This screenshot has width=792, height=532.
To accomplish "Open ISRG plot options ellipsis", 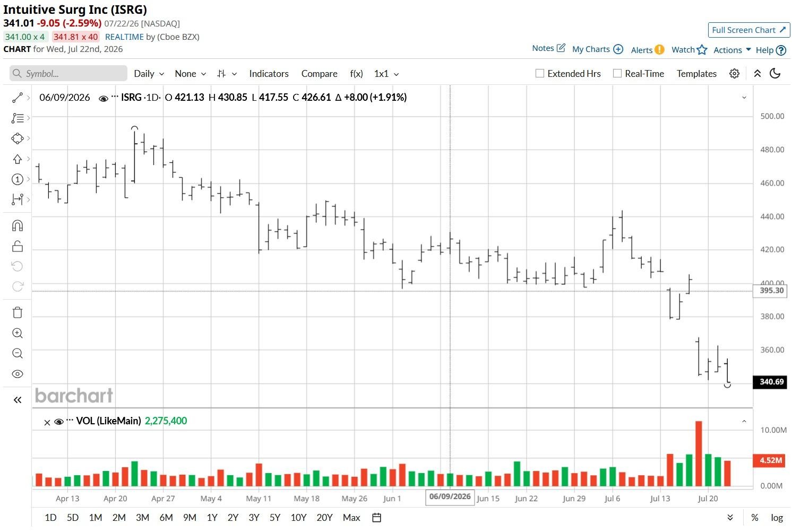I will [x=115, y=97].
